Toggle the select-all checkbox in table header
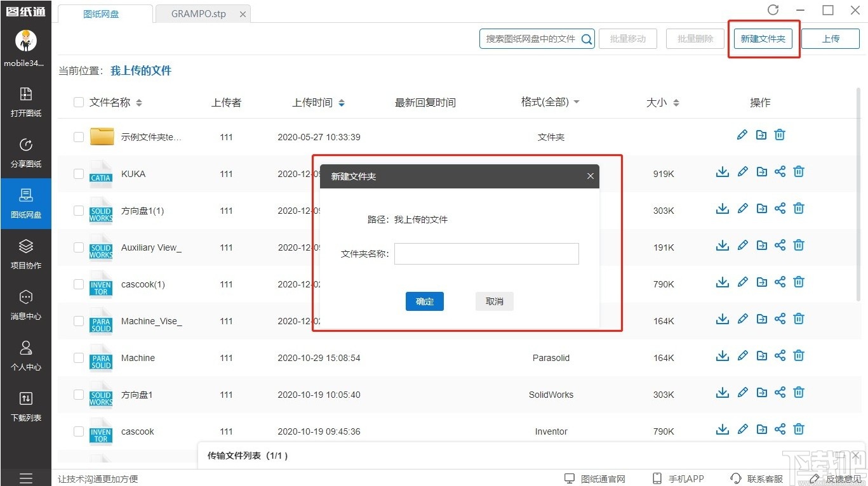The image size is (868, 486). pyautogui.click(x=78, y=102)
